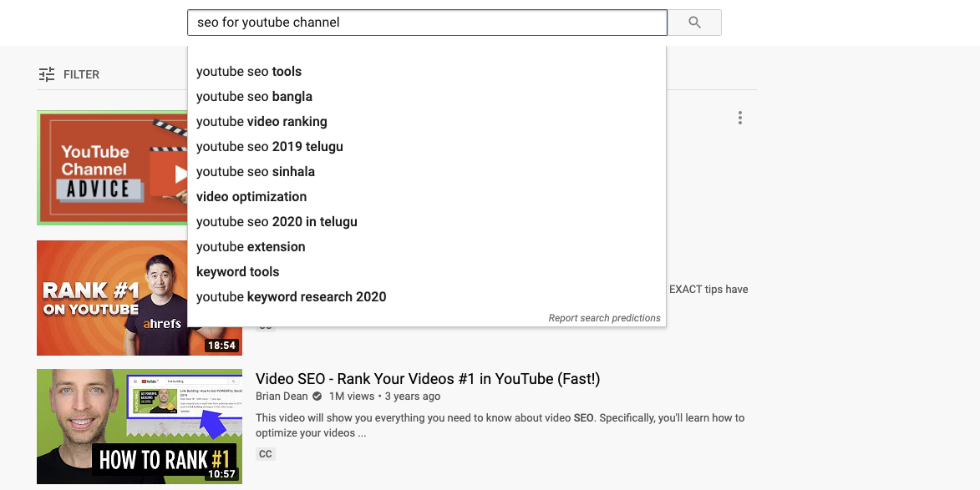The width and height of the screenshot is (980, 490).
Task: Select 'video optimization' search prediction
Action: pos(251,196)
